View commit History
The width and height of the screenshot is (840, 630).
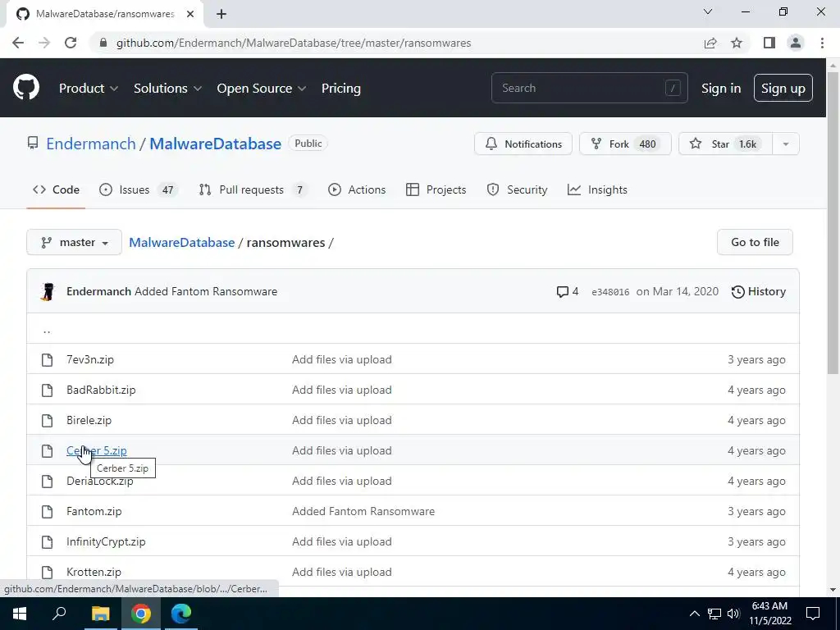tap(759, 291)
